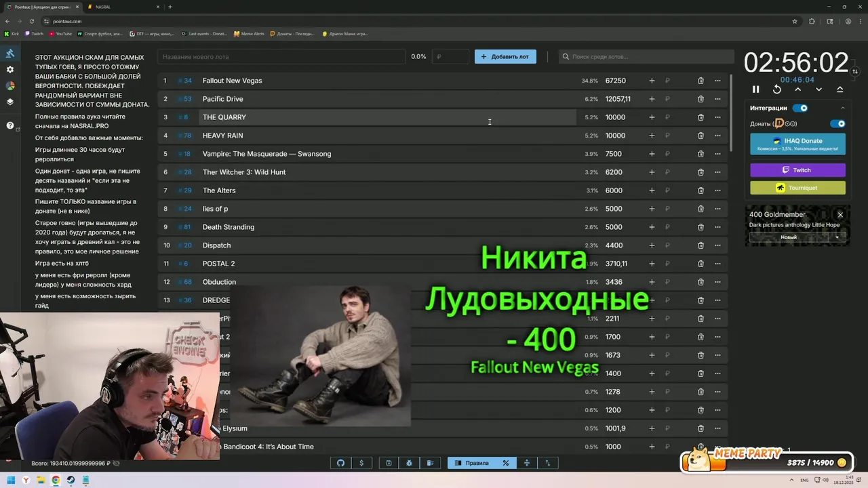Open the Kick bookmark

pos(12,34)
